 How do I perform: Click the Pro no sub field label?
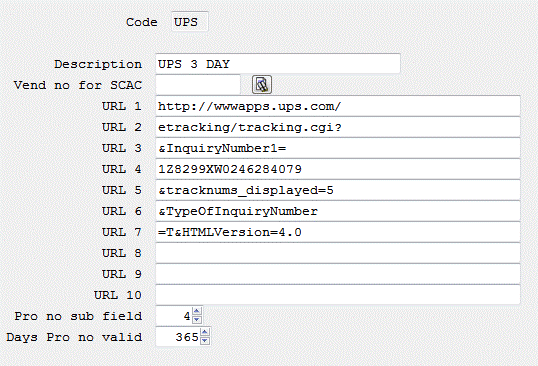click(78, 316)
